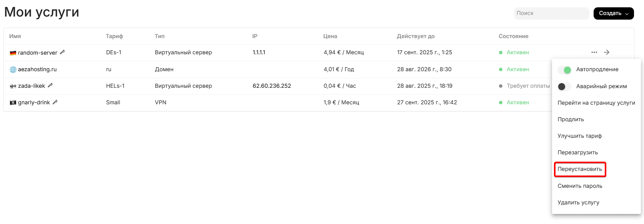This screenshot has height=224, width=644.
Task: Open Перейти на страницу услуги
Action: point(596,103)
